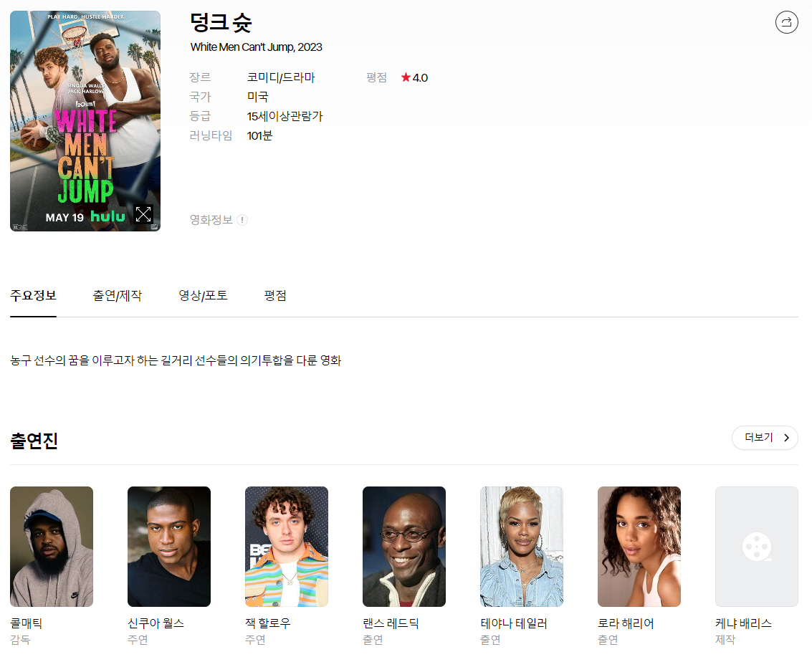Switch to the 출연/제작 tab

(117, 296)
